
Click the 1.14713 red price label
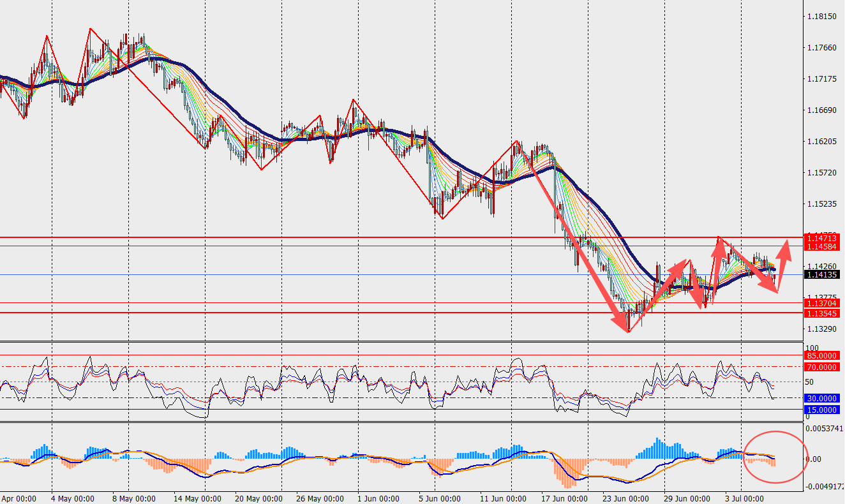click(x=821, y=237)
